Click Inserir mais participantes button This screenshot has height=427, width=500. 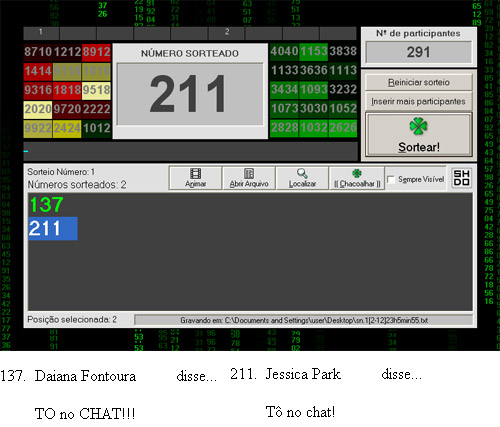419,101
